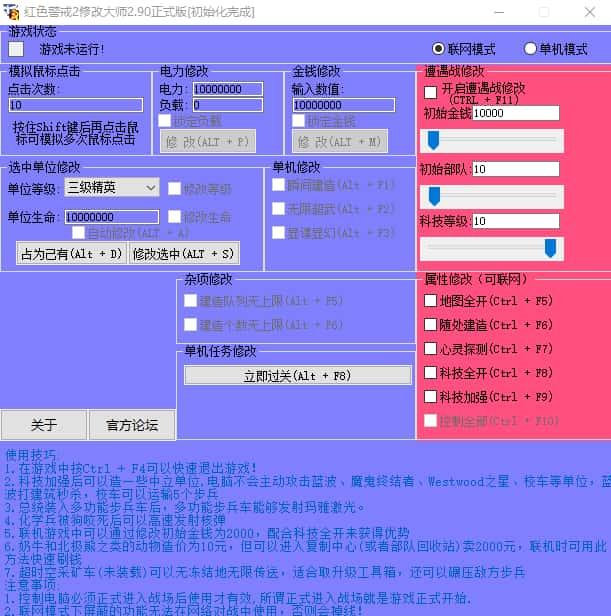
Task: Click the 使用技巧 heading text
Action: [x=31, y=455]
